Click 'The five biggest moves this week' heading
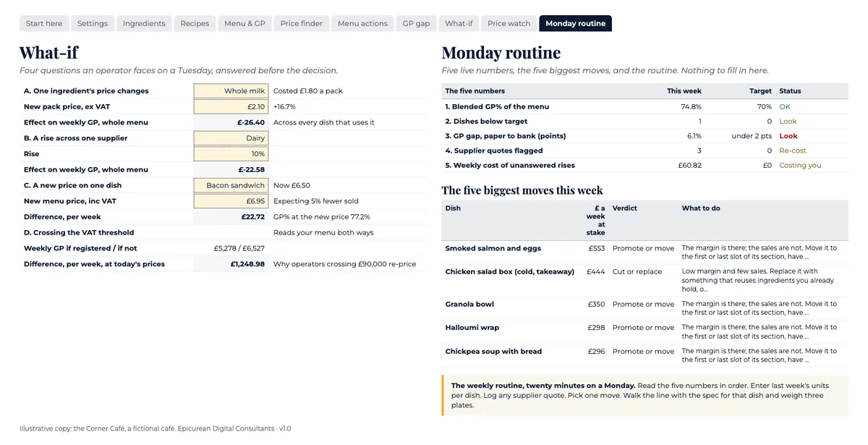Viewport: 868px width, 445px height. (522, 190)
